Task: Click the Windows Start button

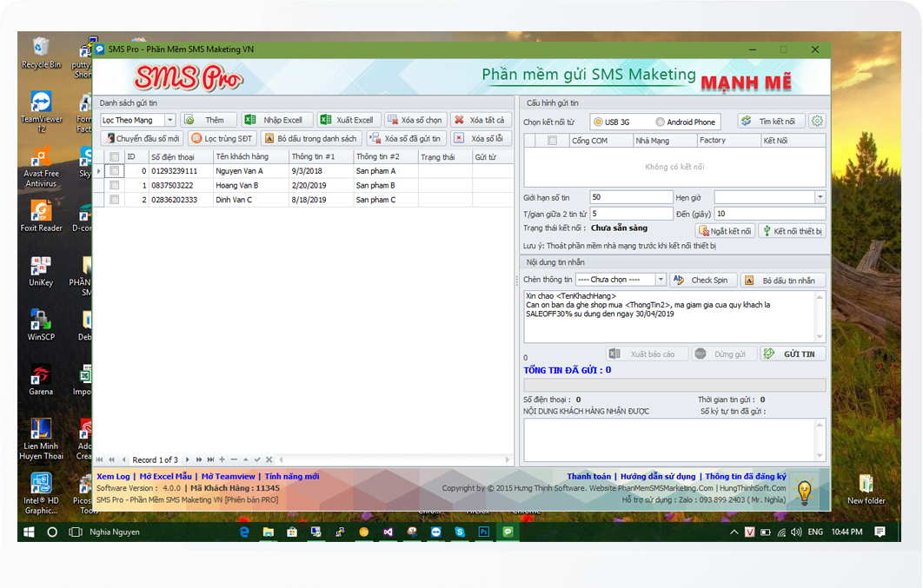Action: coord(29,532)
